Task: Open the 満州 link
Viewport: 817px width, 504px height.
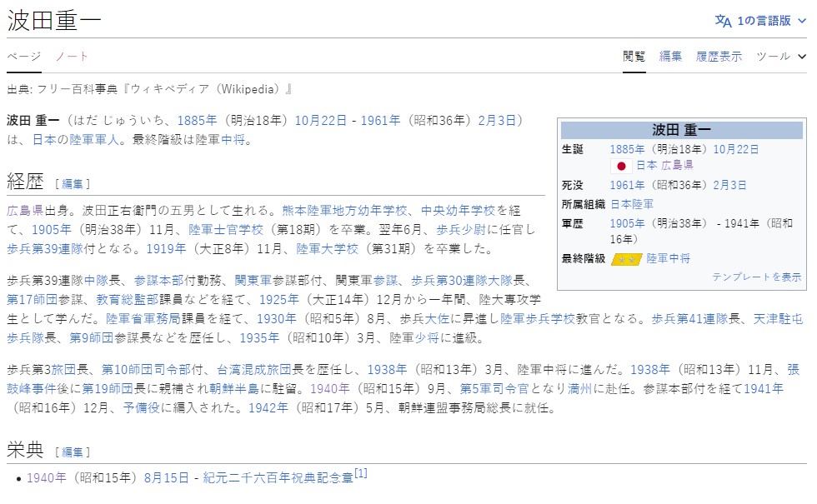Action: [x=580, y=389]
